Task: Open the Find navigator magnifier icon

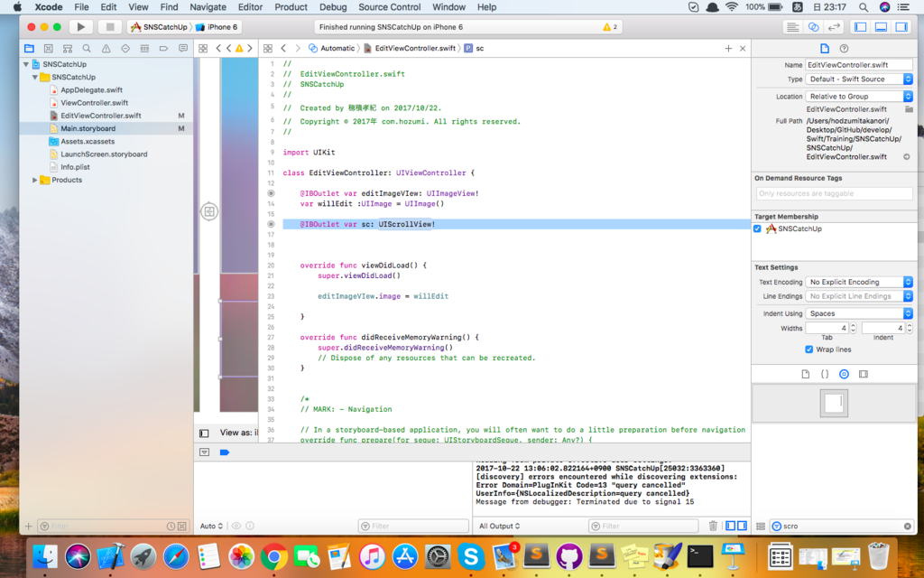Action: 87,49
